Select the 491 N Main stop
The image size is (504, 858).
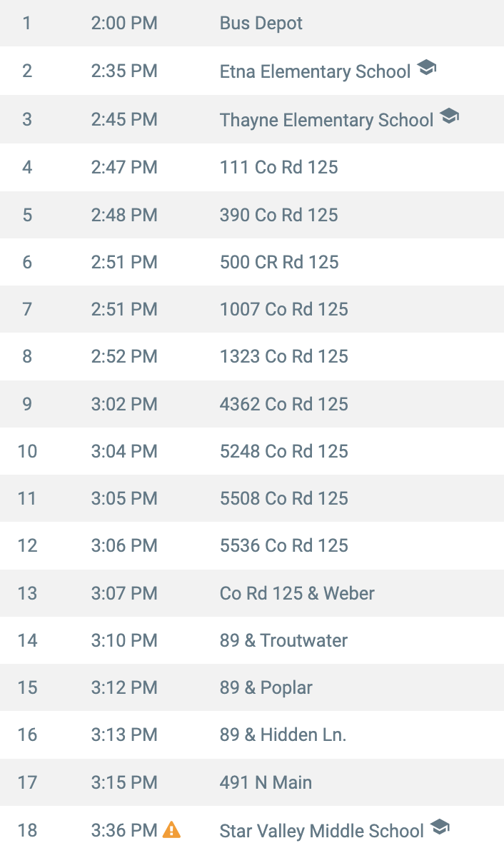tap(266, 782)
